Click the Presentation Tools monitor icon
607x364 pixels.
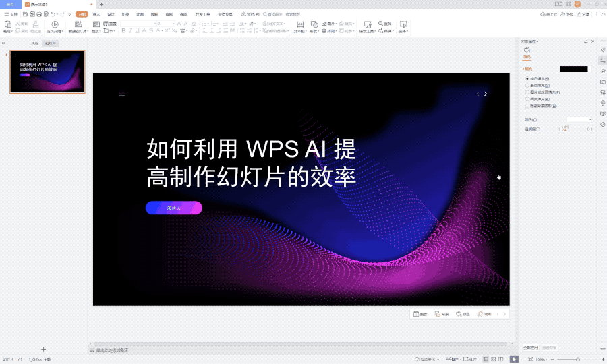point(368,24)
